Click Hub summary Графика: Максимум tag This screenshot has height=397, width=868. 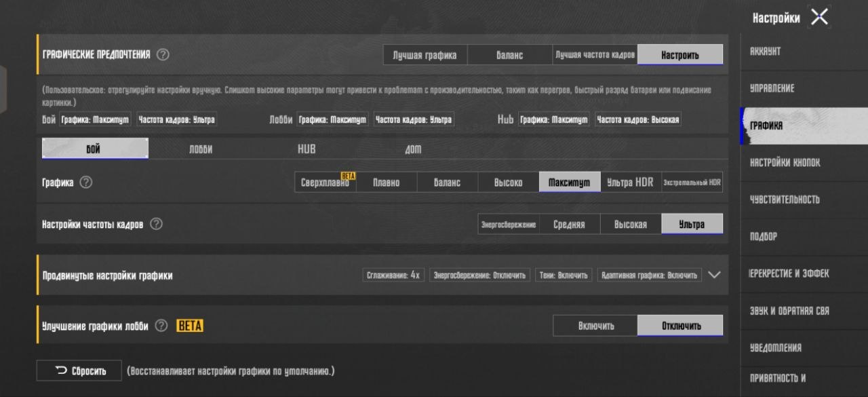(554, 119)
